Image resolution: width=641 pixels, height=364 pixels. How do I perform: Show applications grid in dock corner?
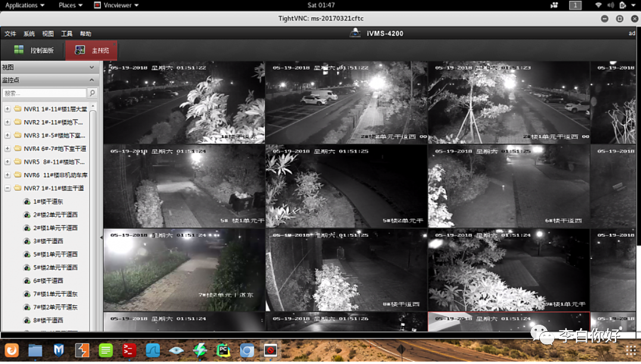click(631, 350)
